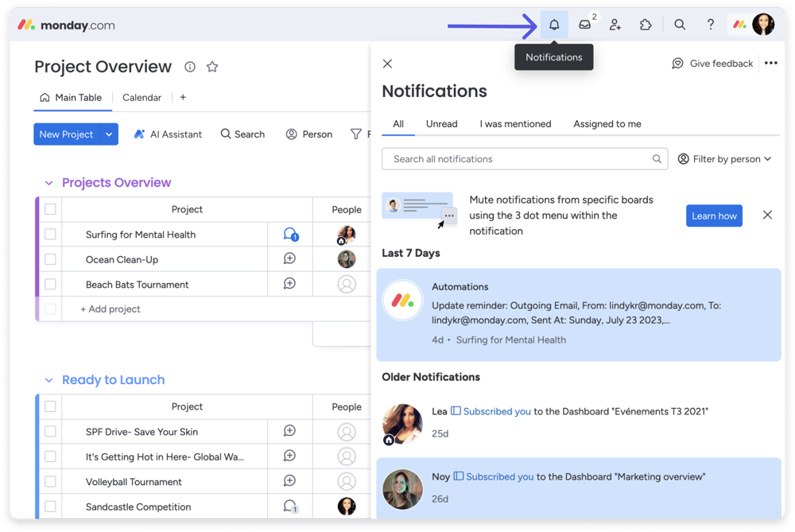
Task: Open updates for Ocean Clean-Up row
Action: click(x=290, y=259)
